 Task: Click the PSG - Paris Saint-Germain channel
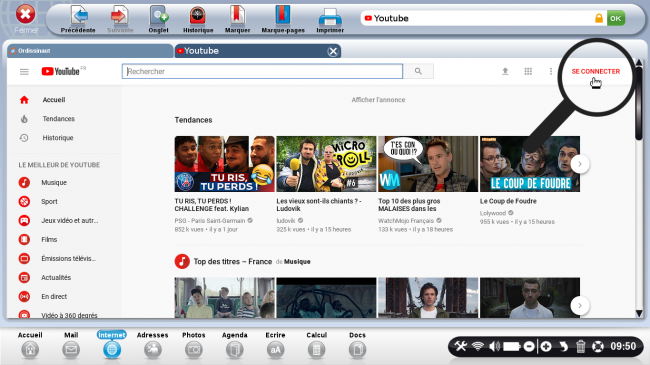tap(210, 221)
